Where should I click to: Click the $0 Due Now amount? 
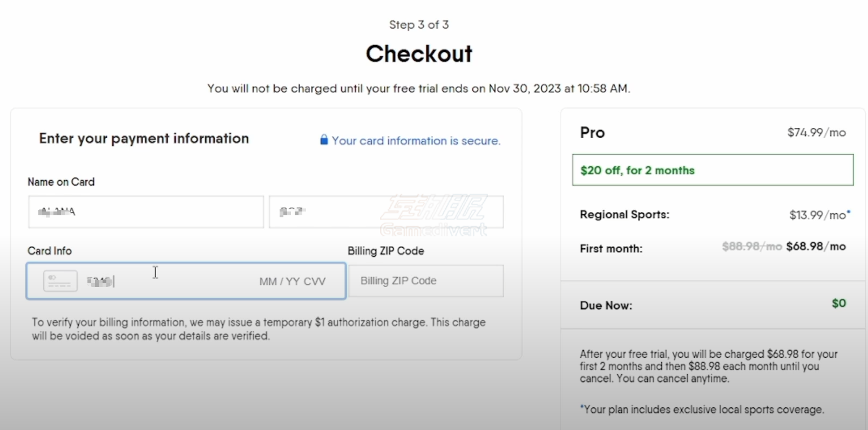839,303
